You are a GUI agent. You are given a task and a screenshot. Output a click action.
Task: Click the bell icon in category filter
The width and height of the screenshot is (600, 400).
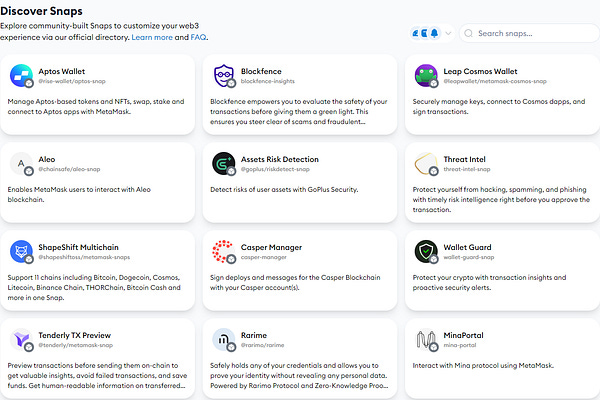[x=434, y=33]
